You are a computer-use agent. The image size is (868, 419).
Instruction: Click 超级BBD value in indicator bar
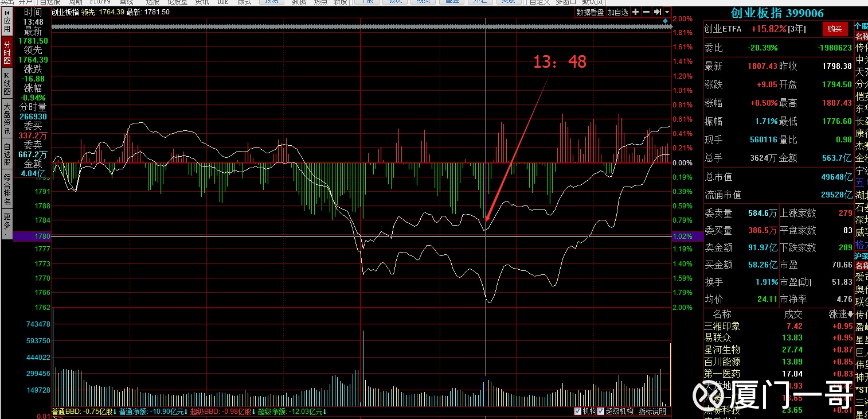[223, 412]
